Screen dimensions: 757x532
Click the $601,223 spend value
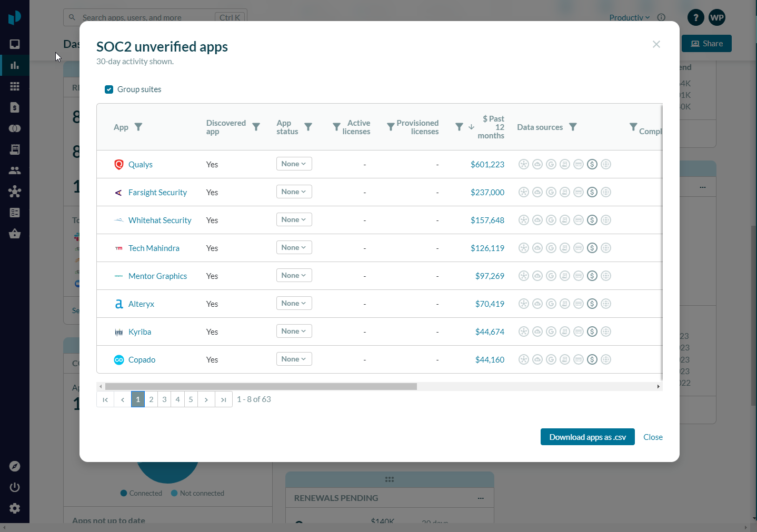[x=487, y=165]
